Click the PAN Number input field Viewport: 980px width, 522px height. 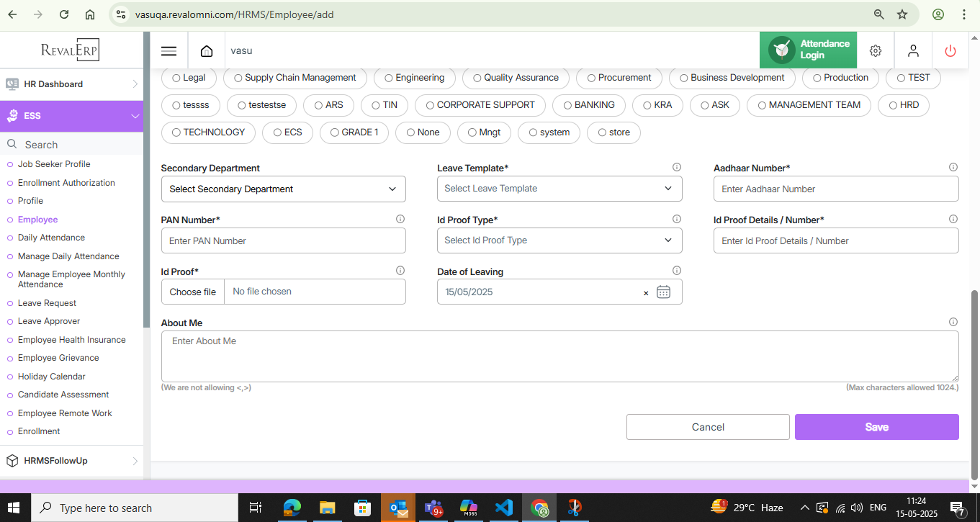pyautogui.click(x=283, y=241)
